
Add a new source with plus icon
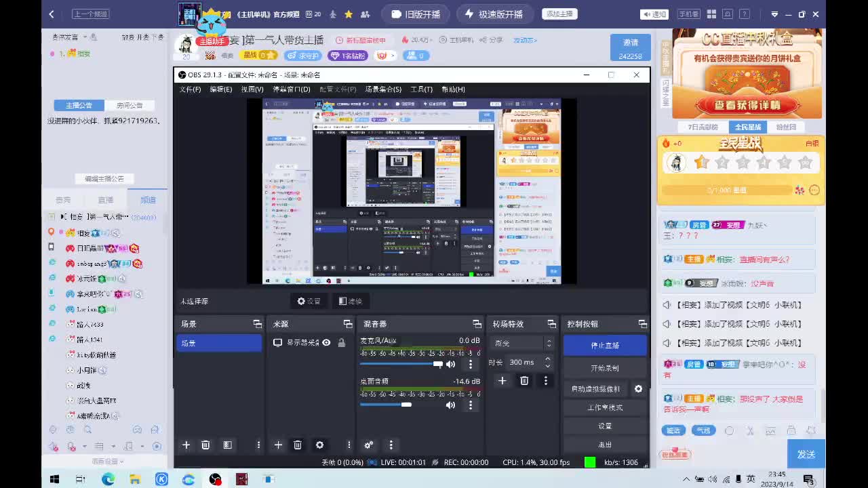coord(278,445)
